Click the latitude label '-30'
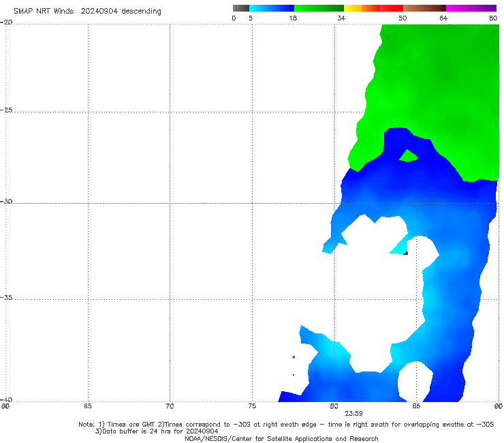The height and width of the screenshot is (443, 504). [6, 201]
